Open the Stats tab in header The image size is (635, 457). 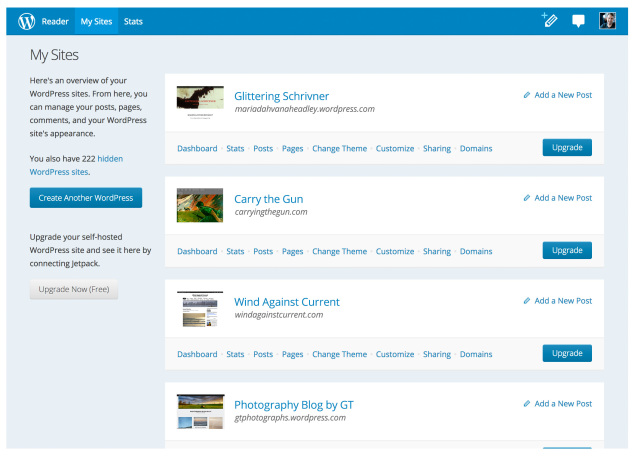pos(133,21)
